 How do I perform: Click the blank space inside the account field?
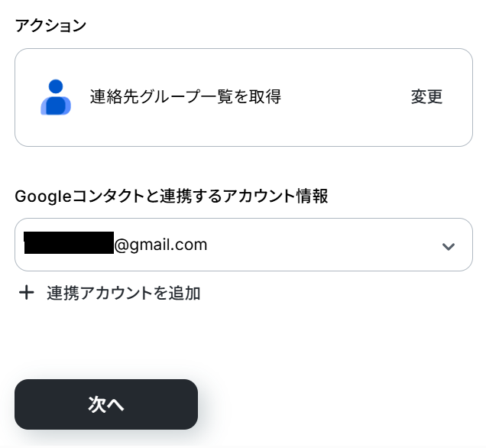pyautogui.click(x=321, y=245)
